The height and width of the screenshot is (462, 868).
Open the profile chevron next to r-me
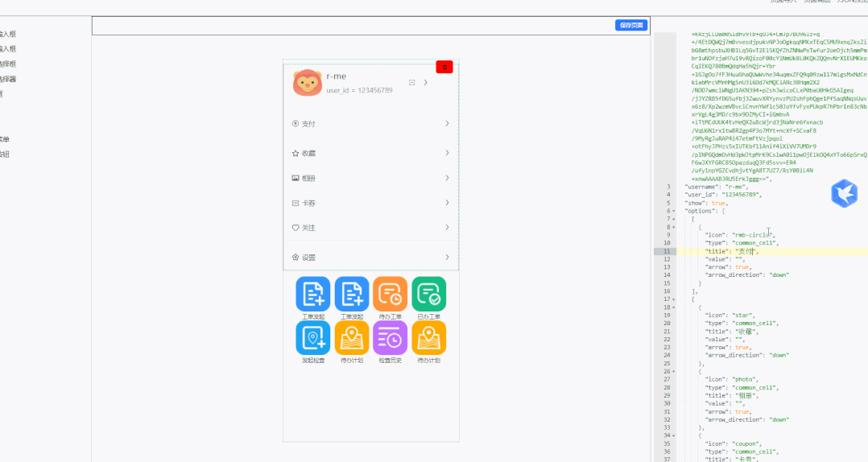coord(426,82)
